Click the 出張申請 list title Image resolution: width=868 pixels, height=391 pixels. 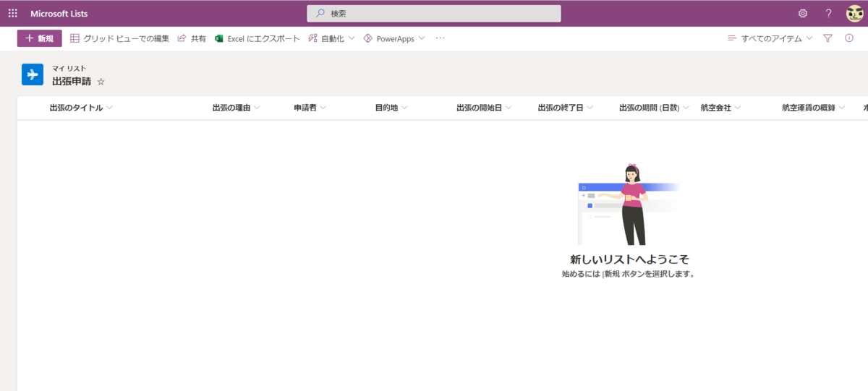(72, 82)
